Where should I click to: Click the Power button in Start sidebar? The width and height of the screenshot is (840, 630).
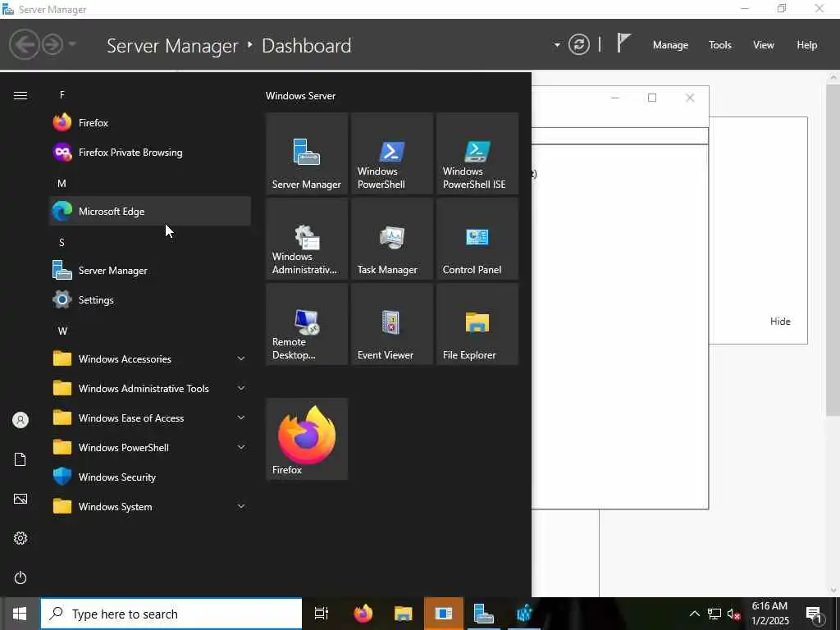pos(21,577)
